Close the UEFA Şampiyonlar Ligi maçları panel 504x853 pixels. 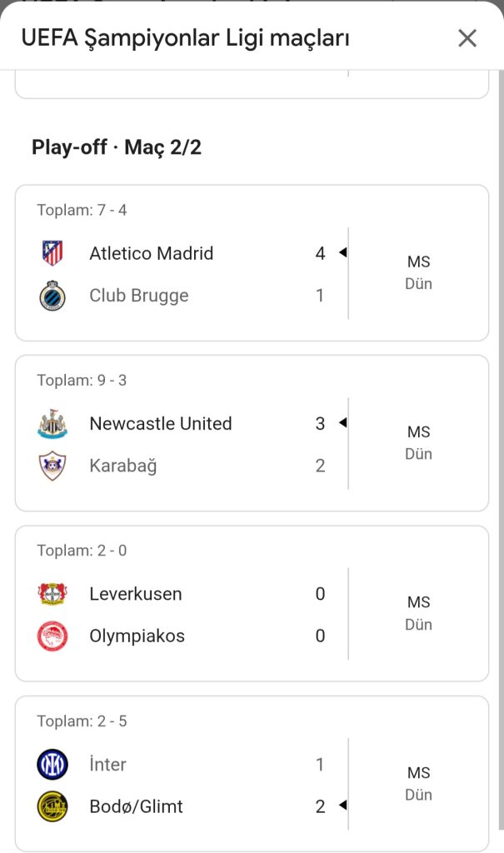click(467, 38)
